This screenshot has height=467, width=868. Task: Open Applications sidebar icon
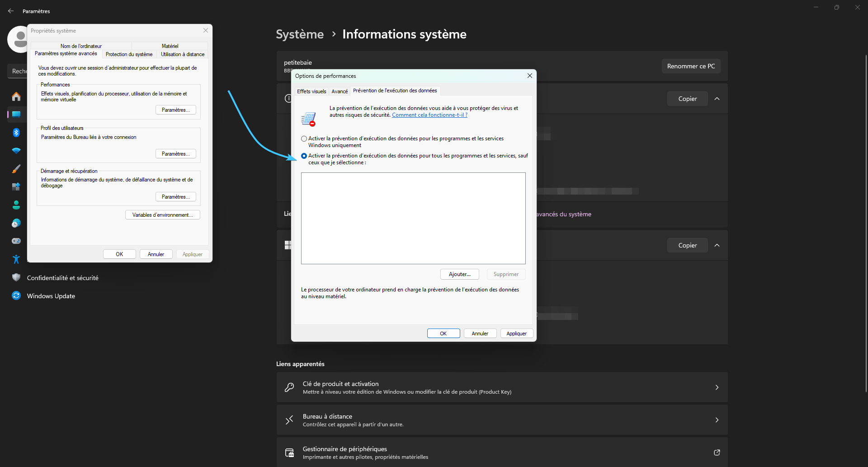(16, 187)
